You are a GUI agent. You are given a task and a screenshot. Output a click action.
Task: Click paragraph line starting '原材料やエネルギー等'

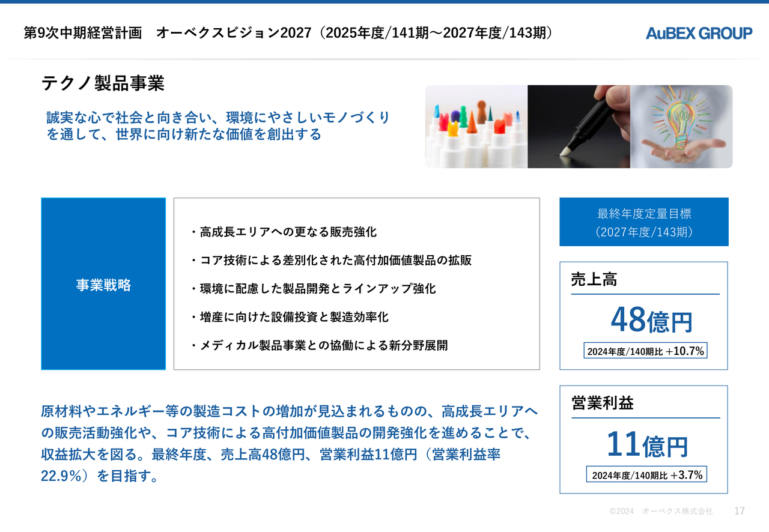(x=290, y=411)
